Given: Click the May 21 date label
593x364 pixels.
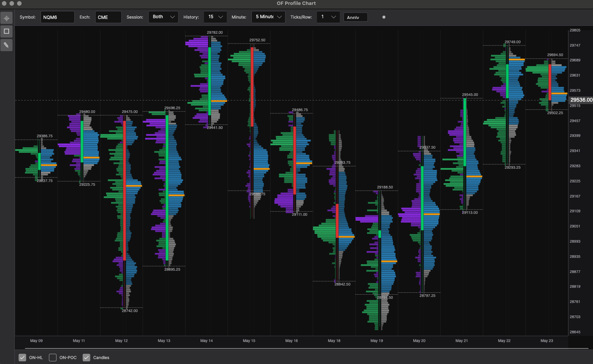Looking at the screenshot, I should (x=462, y=340).
